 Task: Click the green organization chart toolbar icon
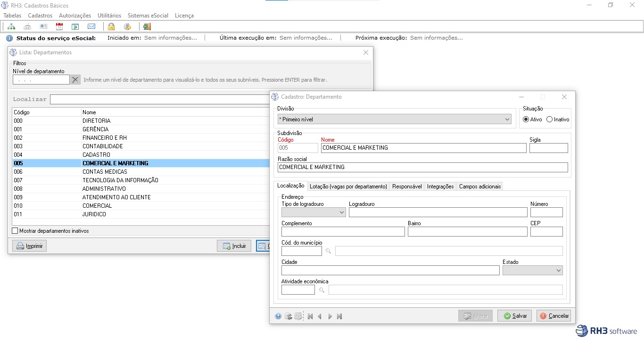point(11,26)
